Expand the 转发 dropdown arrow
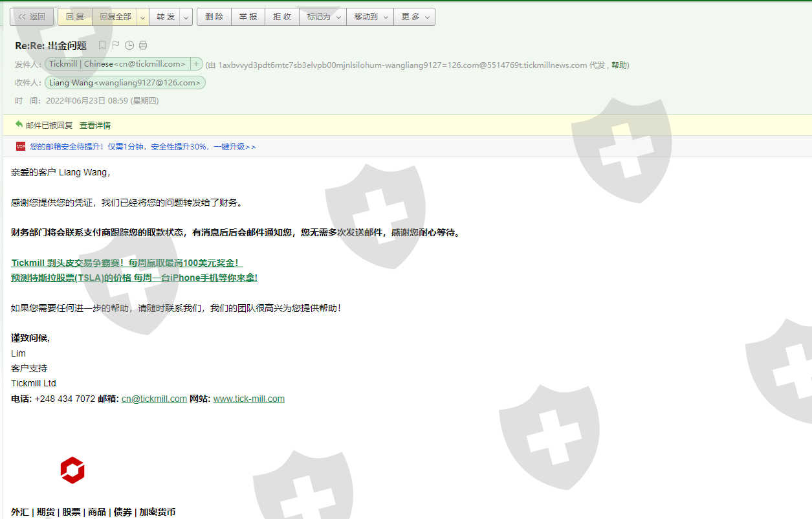Image resolution: width=812 pixels, height=519 pixels. tap(186, 17)
